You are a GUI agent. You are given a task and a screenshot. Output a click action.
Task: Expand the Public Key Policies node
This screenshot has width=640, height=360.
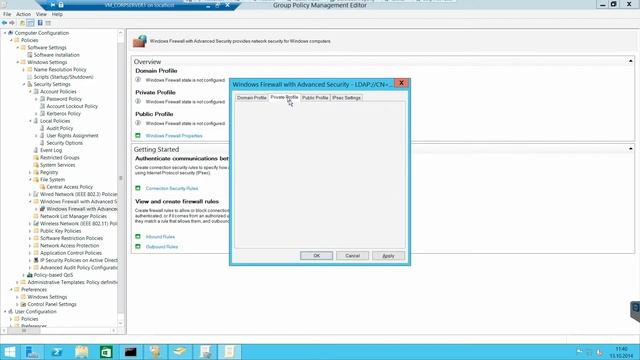tap(30, 231)
